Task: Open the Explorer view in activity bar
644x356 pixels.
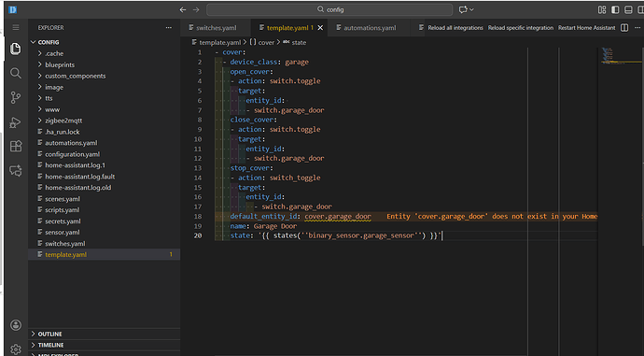Action: [x=15, y=49]
